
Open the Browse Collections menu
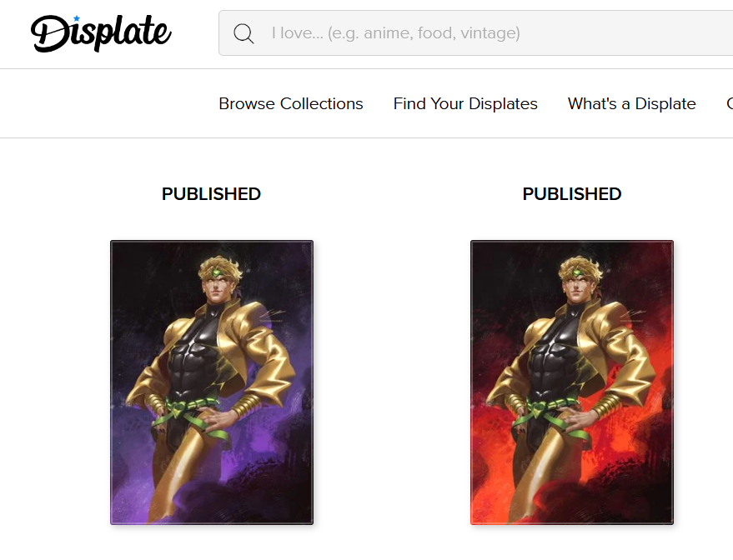point(291,103)
